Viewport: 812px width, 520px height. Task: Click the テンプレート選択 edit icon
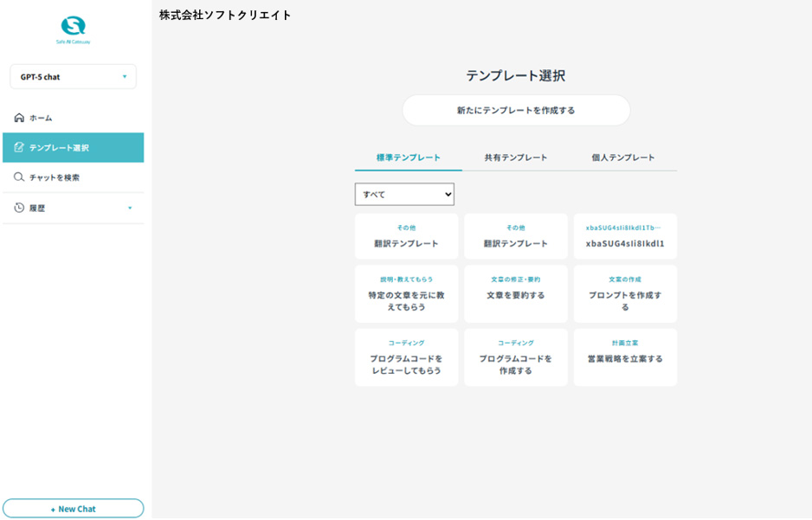pos(19,148)
